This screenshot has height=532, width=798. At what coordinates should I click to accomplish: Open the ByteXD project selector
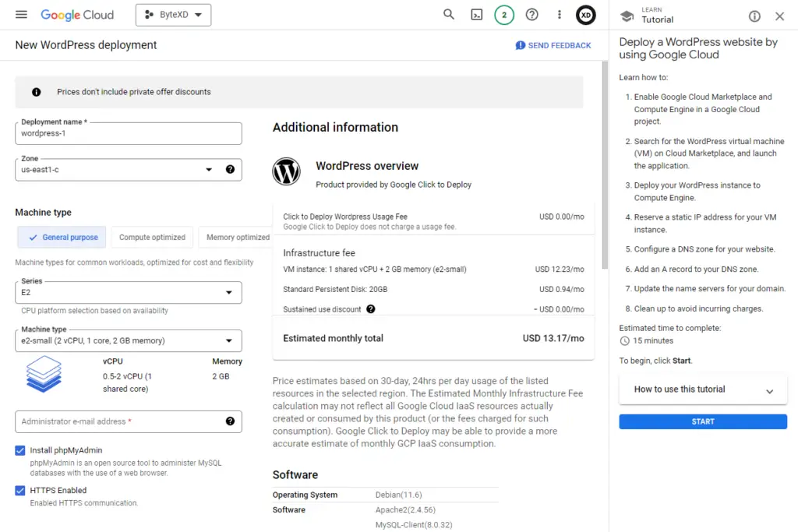click(173, 15)
